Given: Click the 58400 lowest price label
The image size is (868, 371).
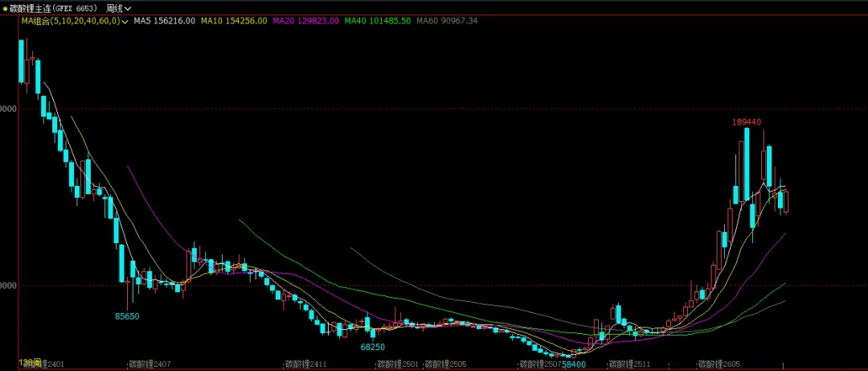Looking at the screenshot, I should [x=574, y=365].
